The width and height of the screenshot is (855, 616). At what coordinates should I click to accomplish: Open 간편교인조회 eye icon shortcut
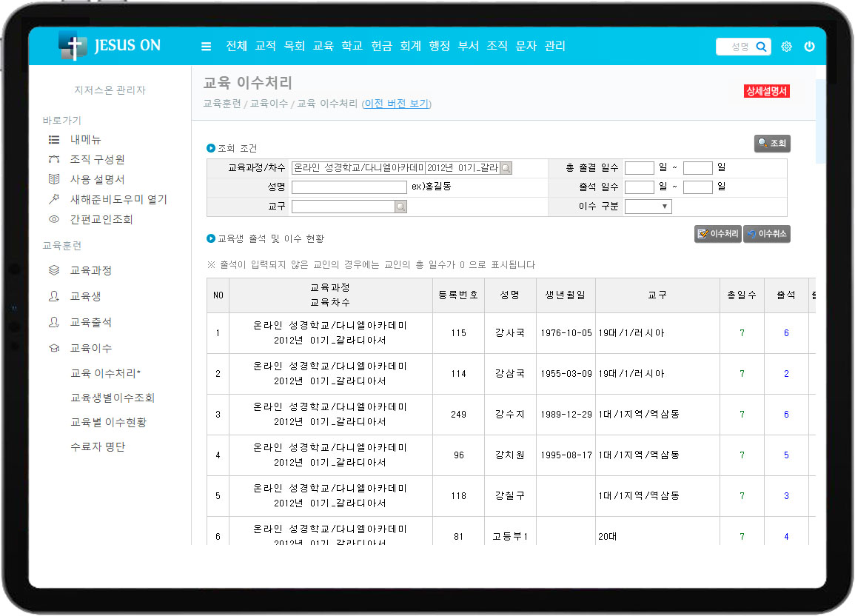pos(54,219)
